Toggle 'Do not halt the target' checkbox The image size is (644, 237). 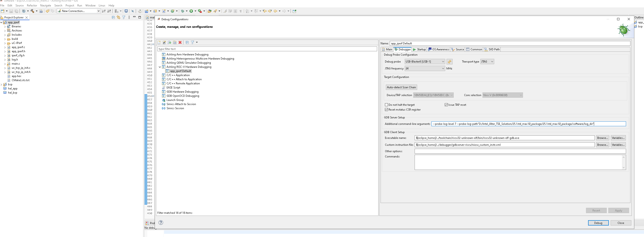coord(387,105)
